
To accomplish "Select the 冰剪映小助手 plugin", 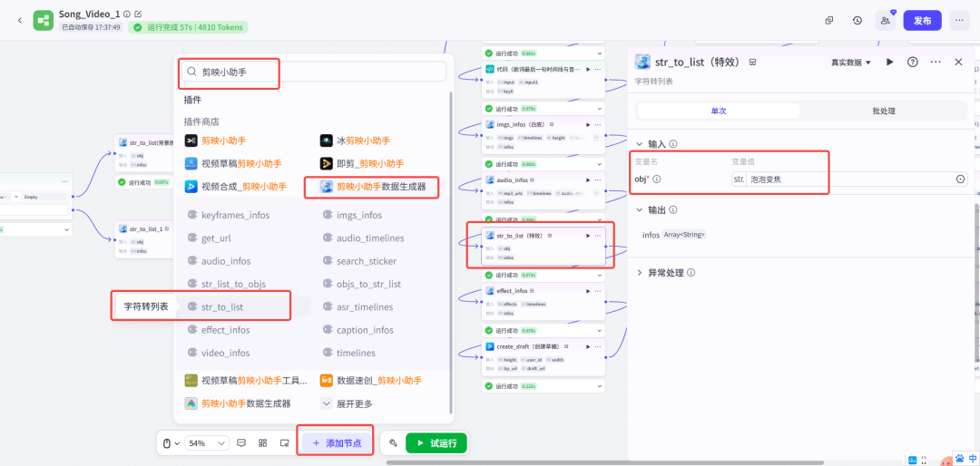I will pyautogui.click(x=355, y=141).
